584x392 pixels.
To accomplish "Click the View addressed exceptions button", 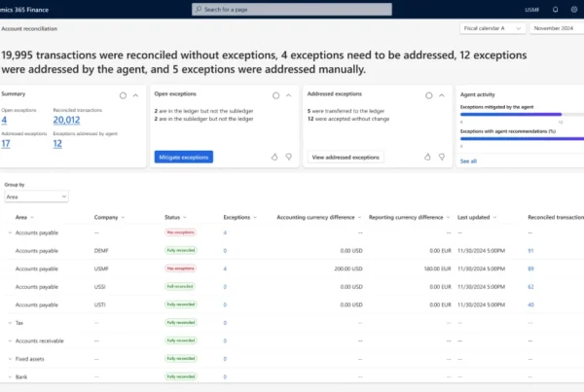I will coord(345,157).
